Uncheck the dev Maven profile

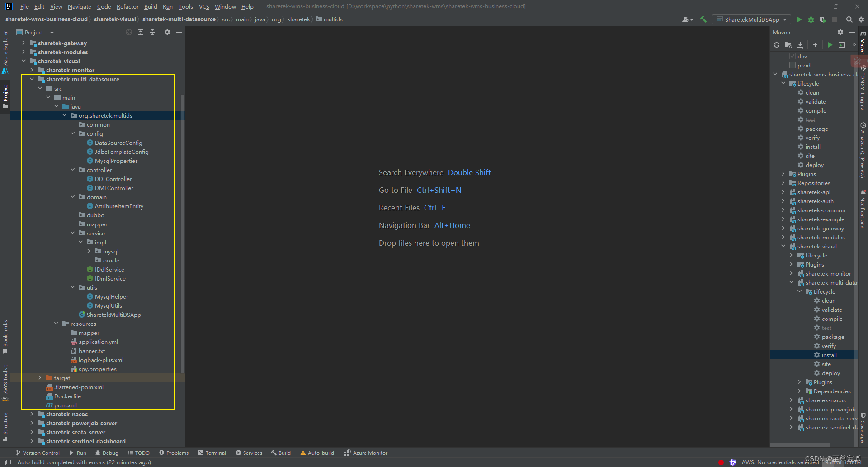coord(793,56)
